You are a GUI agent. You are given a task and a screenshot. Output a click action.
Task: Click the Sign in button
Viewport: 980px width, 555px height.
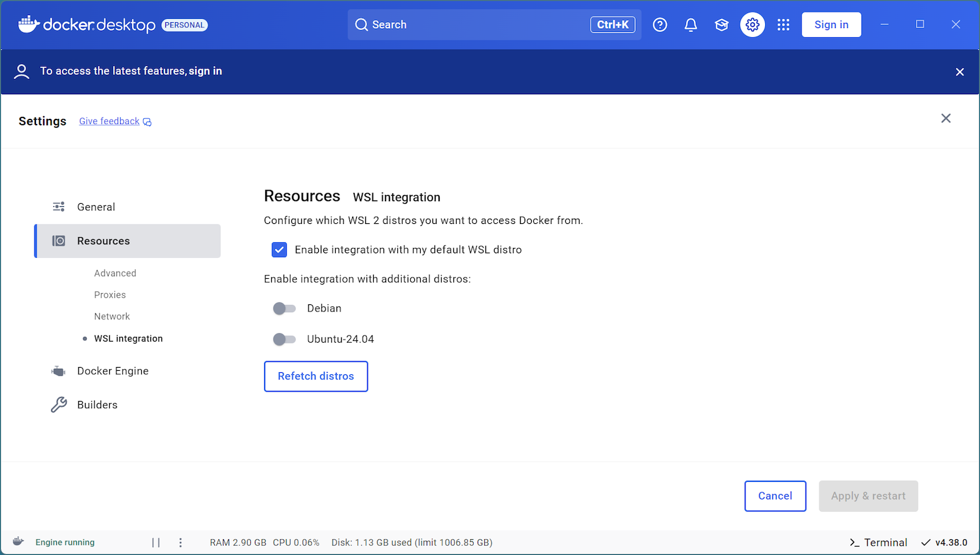pos(831,25)
